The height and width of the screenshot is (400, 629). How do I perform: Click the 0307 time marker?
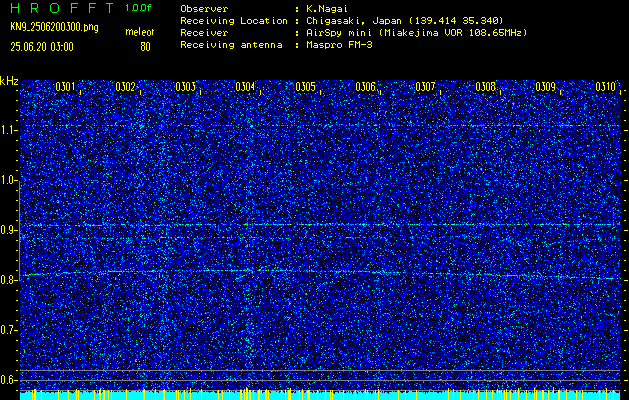pos(425,87)
